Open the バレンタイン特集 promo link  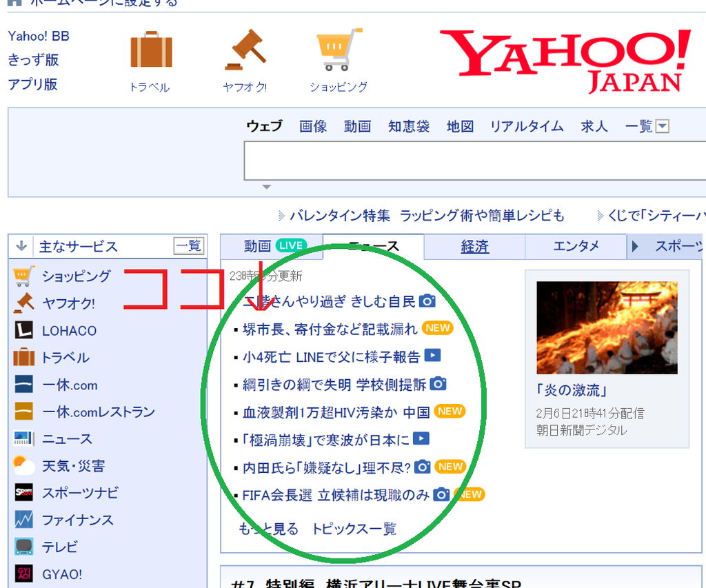pos(427,216)
